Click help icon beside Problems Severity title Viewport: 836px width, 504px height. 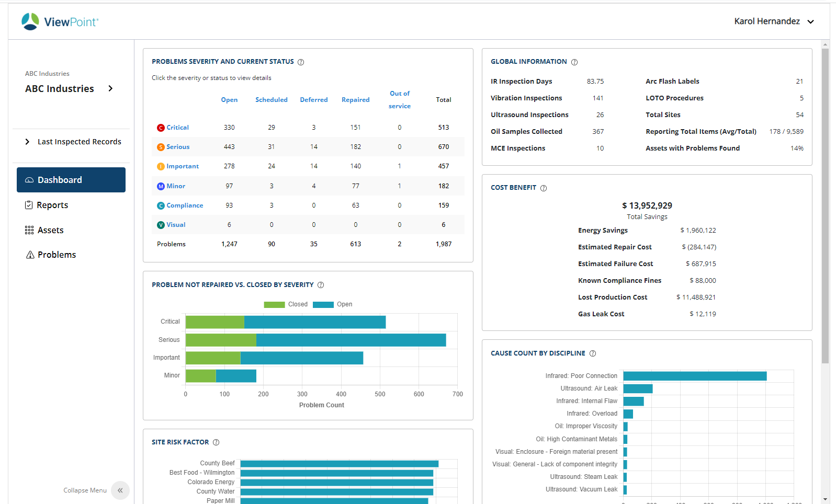coord(301,62)
